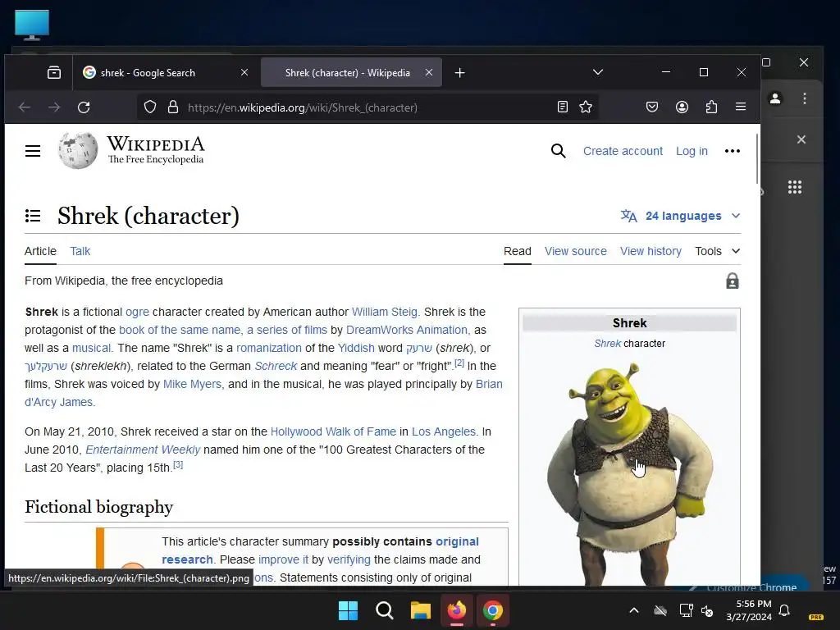Switch to Chrome on the taskbar
840x630 pixels.
[493, 610]
